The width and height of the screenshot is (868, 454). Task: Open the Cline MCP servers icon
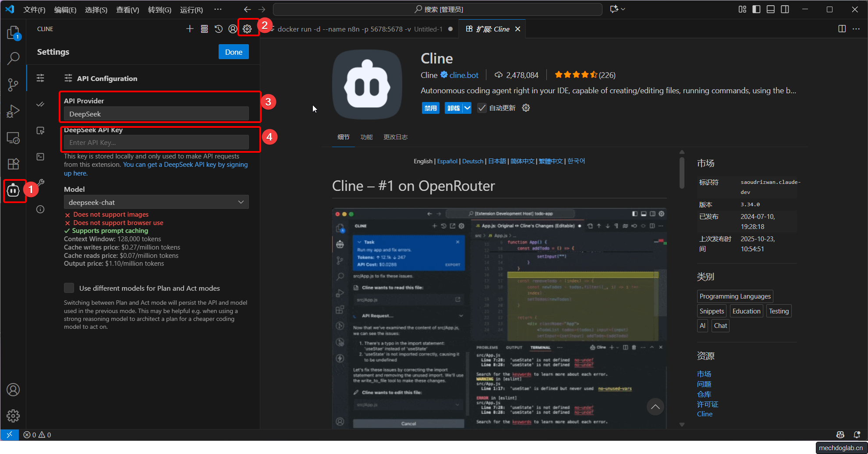tap(204, 29)
